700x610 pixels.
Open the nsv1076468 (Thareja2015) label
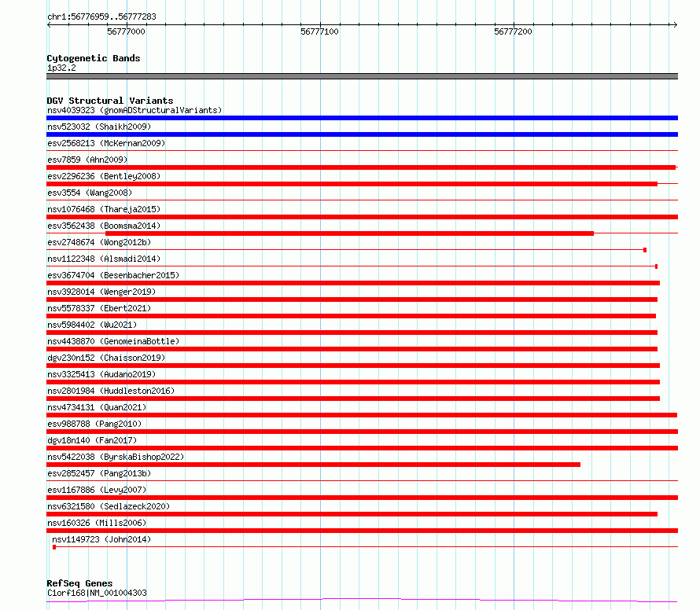[104, 209]
